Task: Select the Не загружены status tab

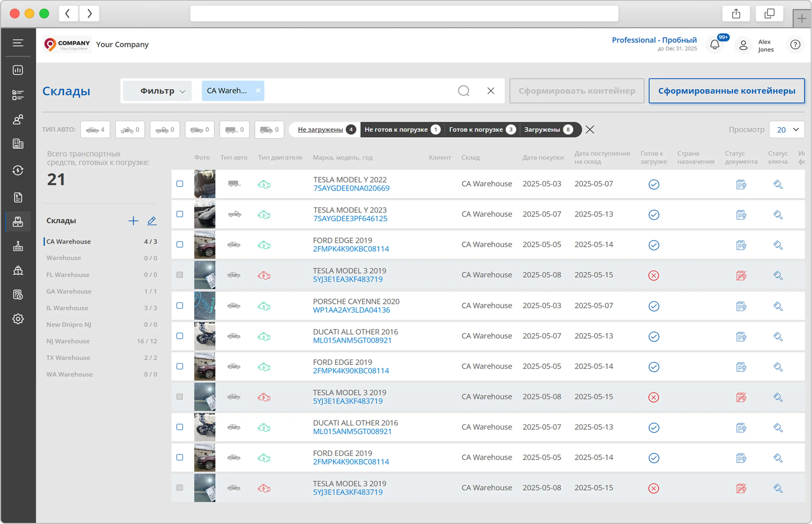Action: [x=324, y=130]
